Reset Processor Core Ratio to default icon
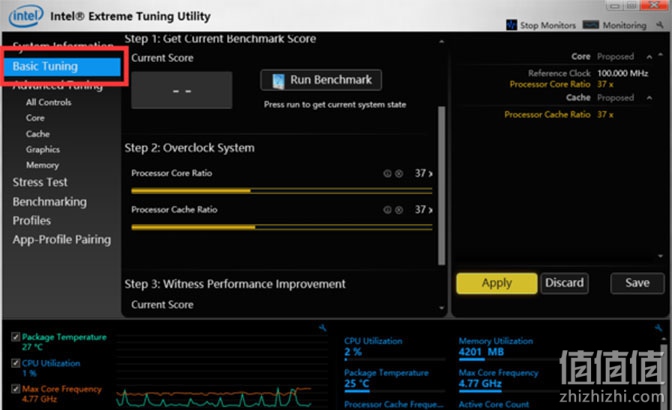 coord(399,174)
